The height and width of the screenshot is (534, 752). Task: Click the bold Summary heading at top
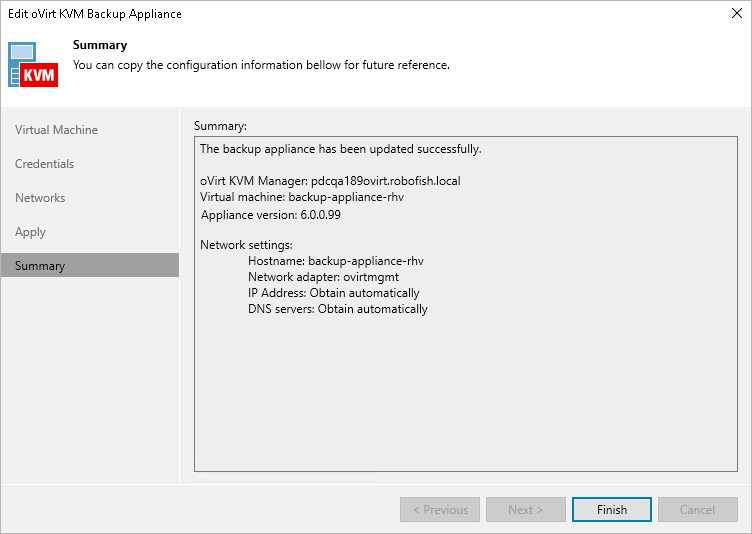click(x=100, y=45)
